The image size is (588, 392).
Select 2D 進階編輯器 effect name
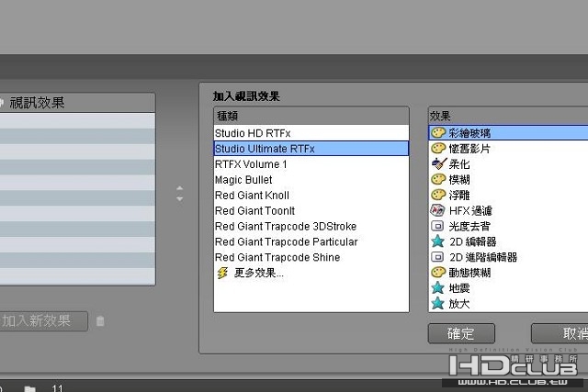coord(483,257)
